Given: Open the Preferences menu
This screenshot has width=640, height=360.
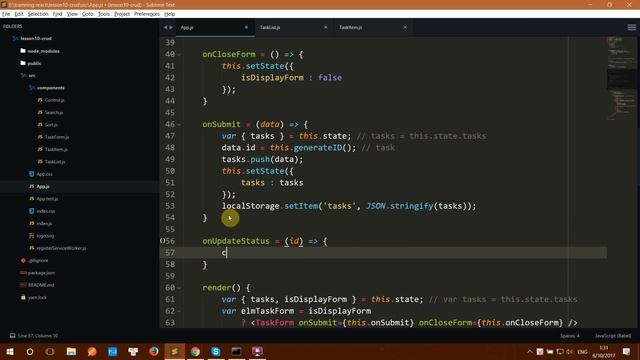Looking at the screenshot, I should click(x=147, y=14).
